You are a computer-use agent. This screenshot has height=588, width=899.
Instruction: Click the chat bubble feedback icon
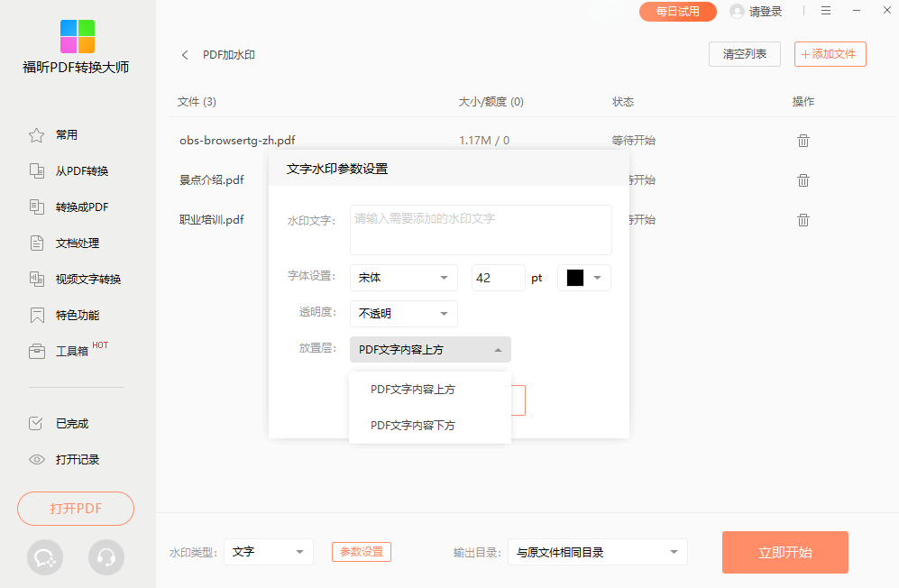pyautogui.click(x=45, y=557)
